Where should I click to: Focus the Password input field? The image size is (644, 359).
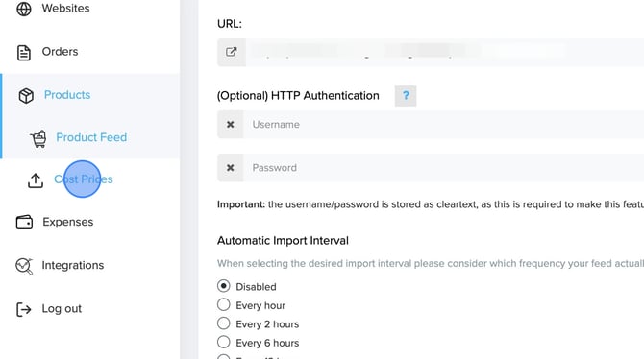coord(443,168)
